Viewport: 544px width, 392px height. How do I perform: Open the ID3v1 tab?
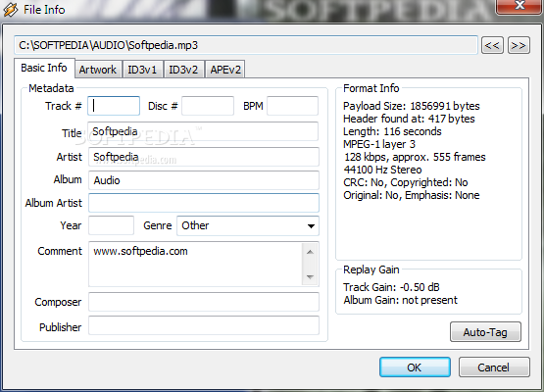[142, 70]
